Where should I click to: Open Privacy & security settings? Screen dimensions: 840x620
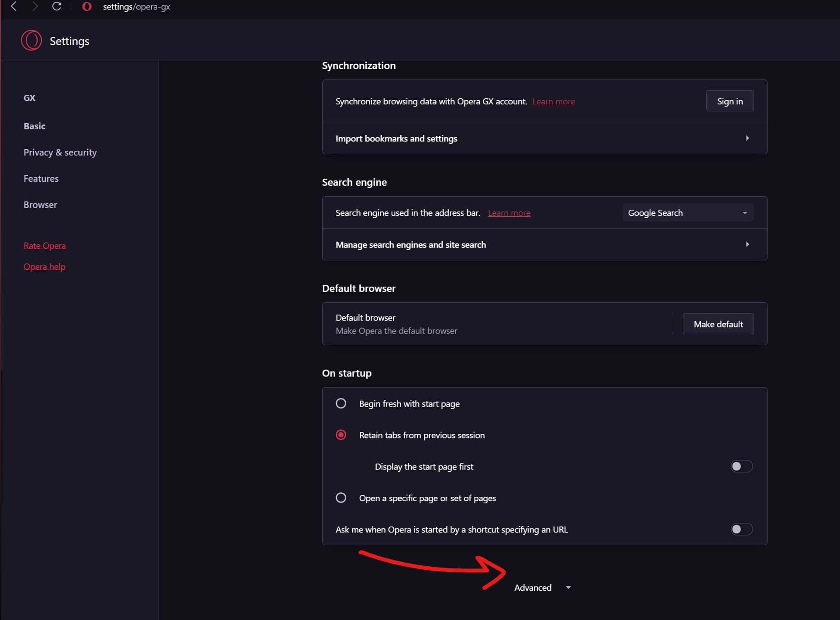click(x=60, y=152)
